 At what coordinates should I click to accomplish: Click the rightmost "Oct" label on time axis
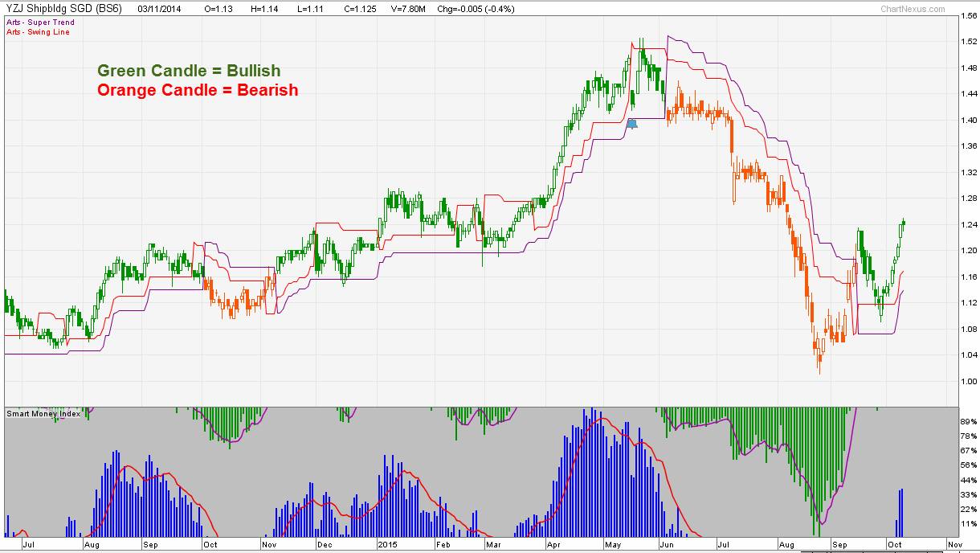pyautogui.click(x=896, y=543)
